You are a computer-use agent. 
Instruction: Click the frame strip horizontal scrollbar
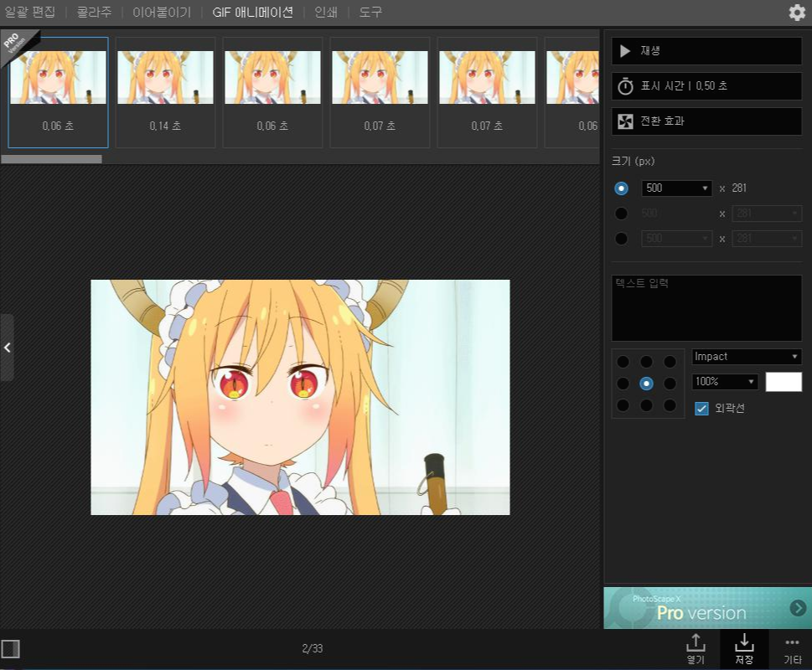click(x=51, y=159)
